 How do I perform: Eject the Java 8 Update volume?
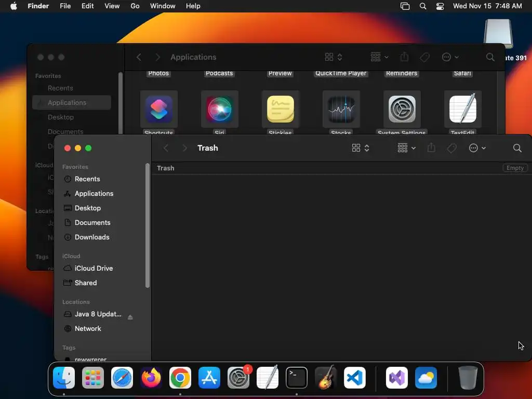[x=130, y=317]
